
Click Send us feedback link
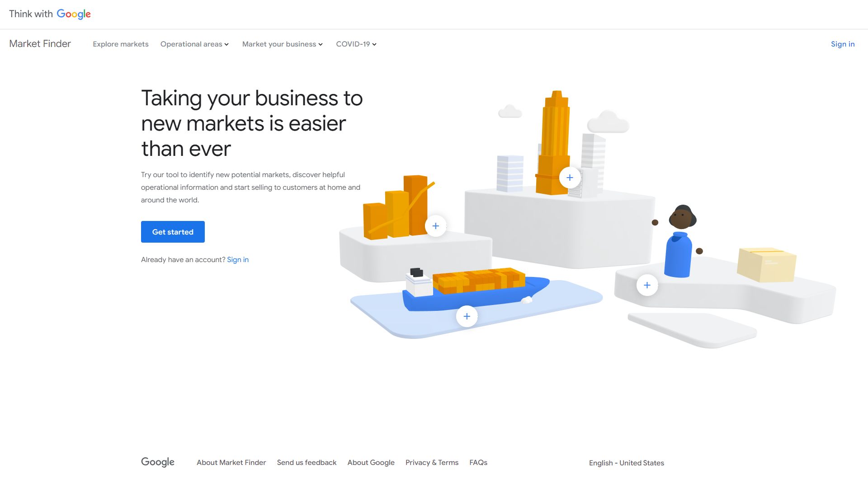tap(307, 463)
